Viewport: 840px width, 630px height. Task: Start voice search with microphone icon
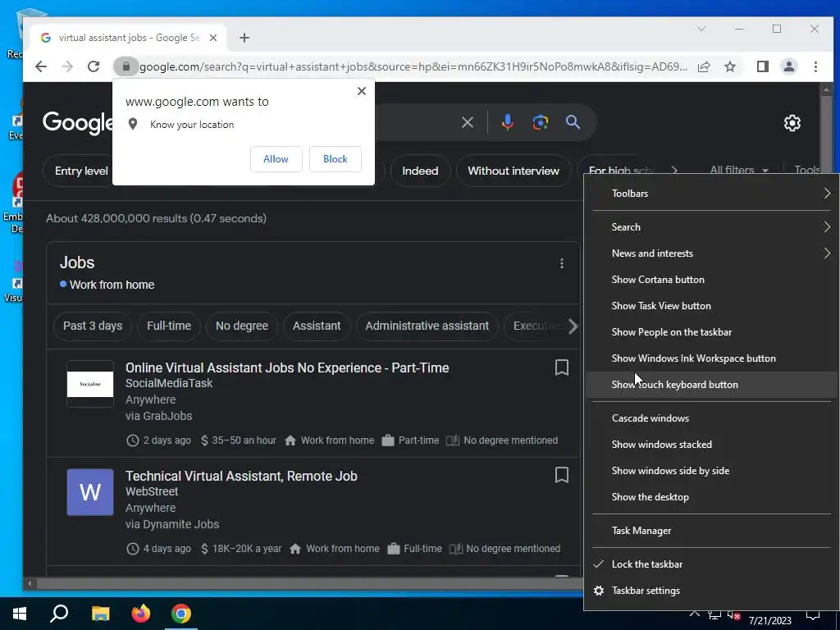point(507,123)
